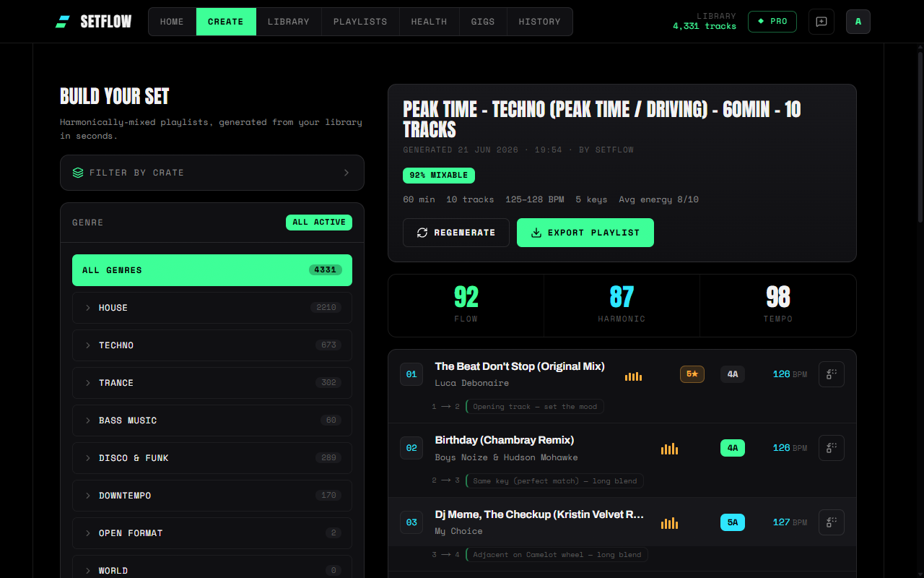Click the action icon button on Dj Meme track row
924x578 pixels.
point(832,522)
